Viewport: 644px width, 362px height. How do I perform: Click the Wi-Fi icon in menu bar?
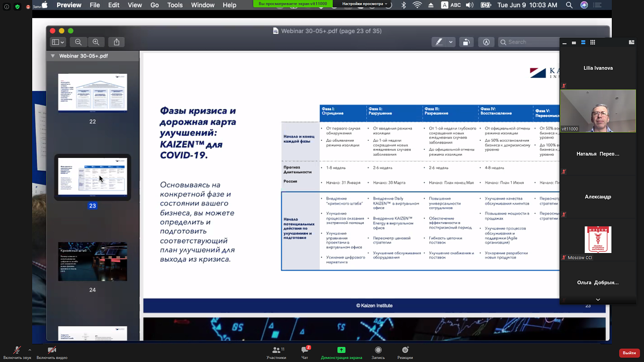417,5
